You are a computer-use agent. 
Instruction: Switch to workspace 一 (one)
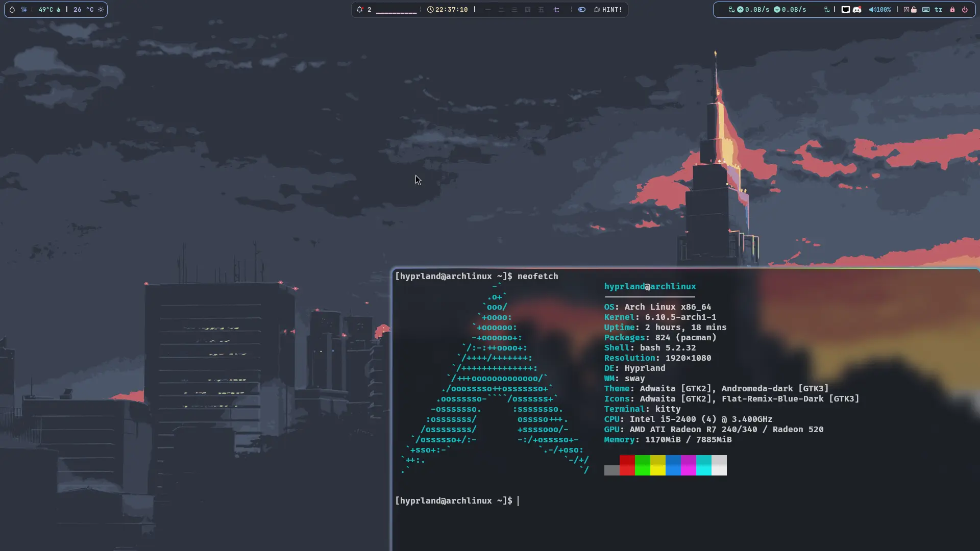point(488,10)
